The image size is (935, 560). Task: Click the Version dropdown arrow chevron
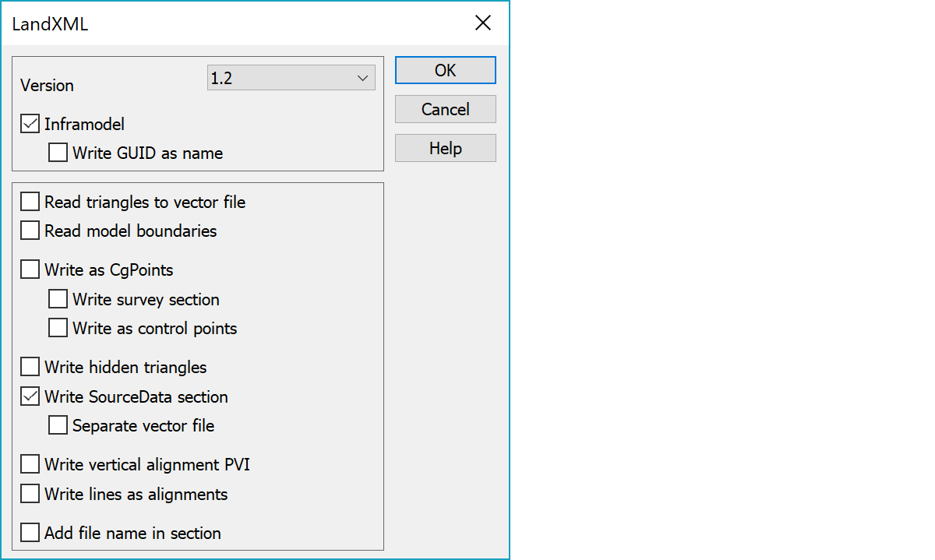362,78
